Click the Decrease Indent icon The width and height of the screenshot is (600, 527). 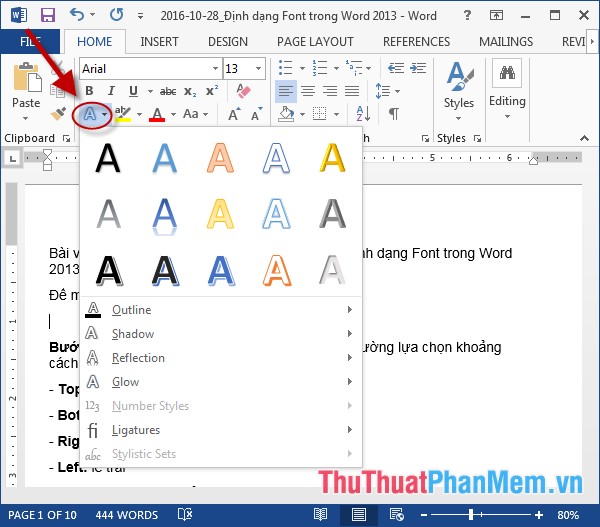396,68
